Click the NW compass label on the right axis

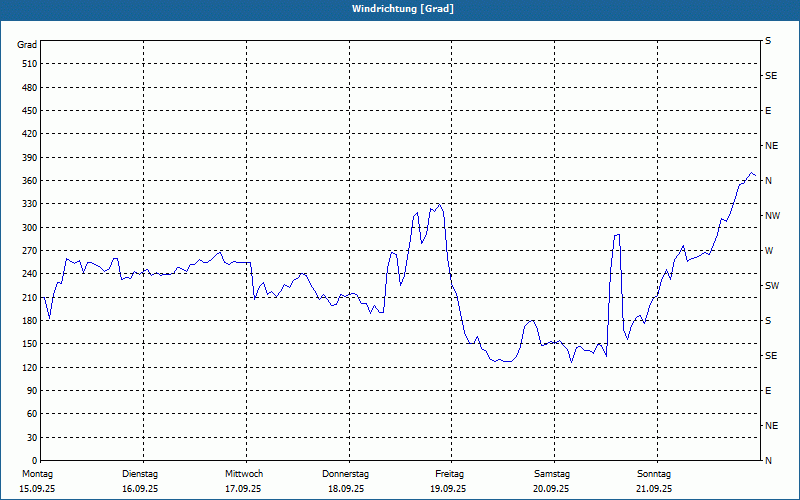click(x=772, y=216)
